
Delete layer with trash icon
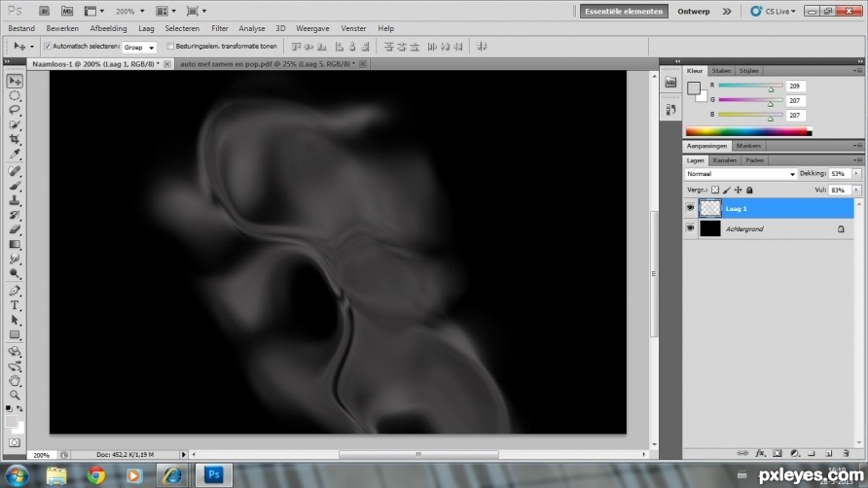pyautogui.click(x=846, y=453)
